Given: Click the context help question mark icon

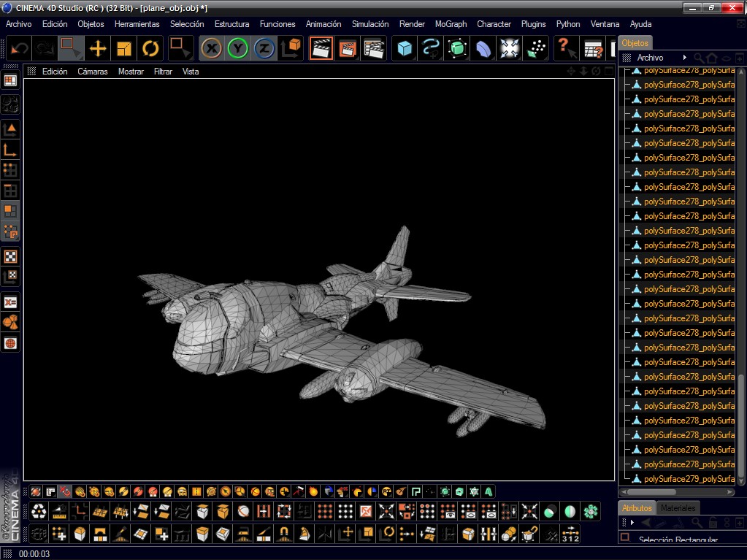Looking at the screenshot, I should coord(567,48).
